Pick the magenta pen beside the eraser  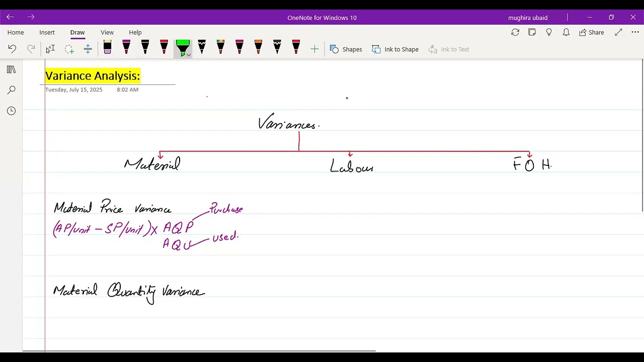click(x=126, y=47)
